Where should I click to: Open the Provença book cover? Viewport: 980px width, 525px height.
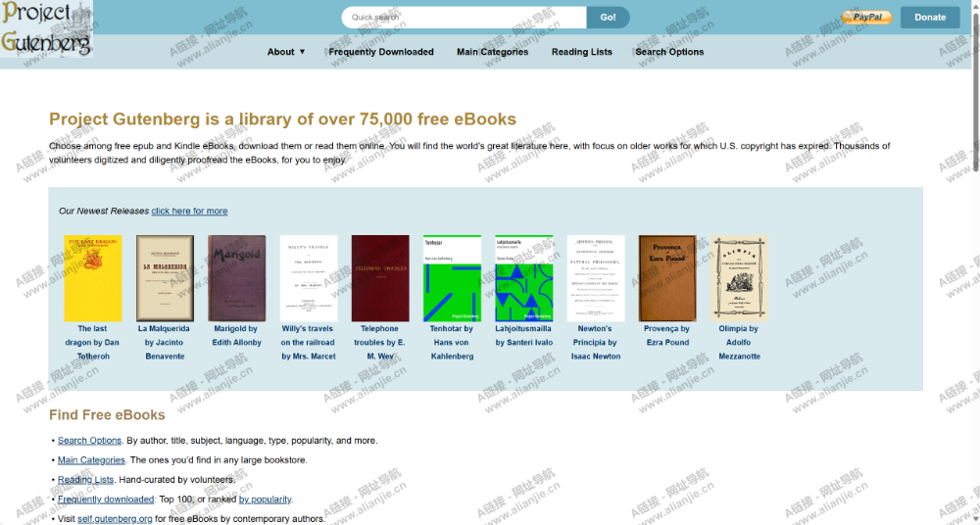[667, 278]
